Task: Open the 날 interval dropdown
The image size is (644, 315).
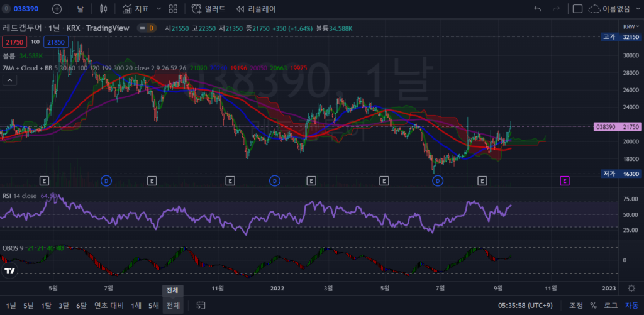Action: tap(80, 9)
